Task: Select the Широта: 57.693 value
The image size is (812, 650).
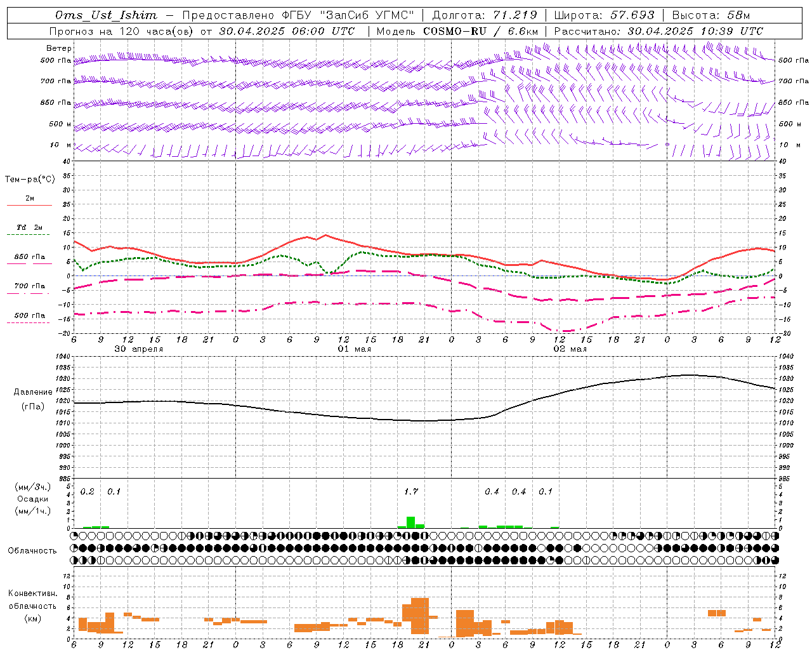Action: [x=604, y=15]
